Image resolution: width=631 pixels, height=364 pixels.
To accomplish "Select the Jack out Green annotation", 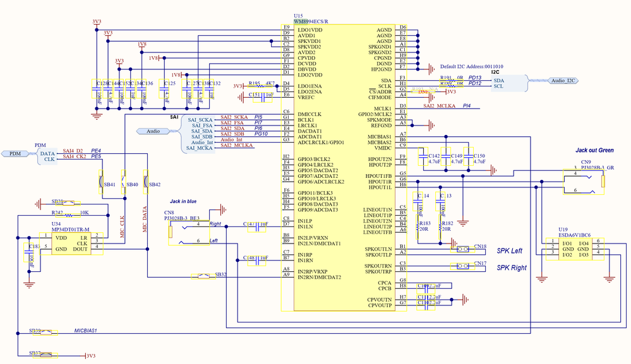I will point(594,150).
